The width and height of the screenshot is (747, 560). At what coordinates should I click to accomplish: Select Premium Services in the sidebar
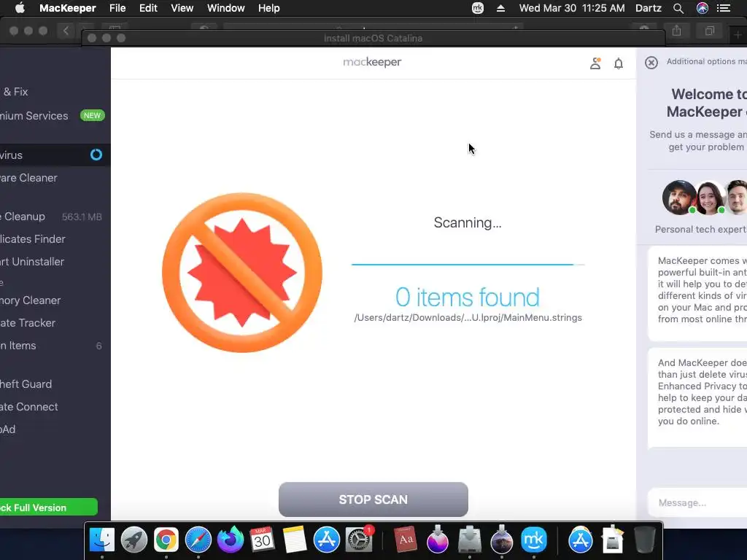click(x=53, y=116)
